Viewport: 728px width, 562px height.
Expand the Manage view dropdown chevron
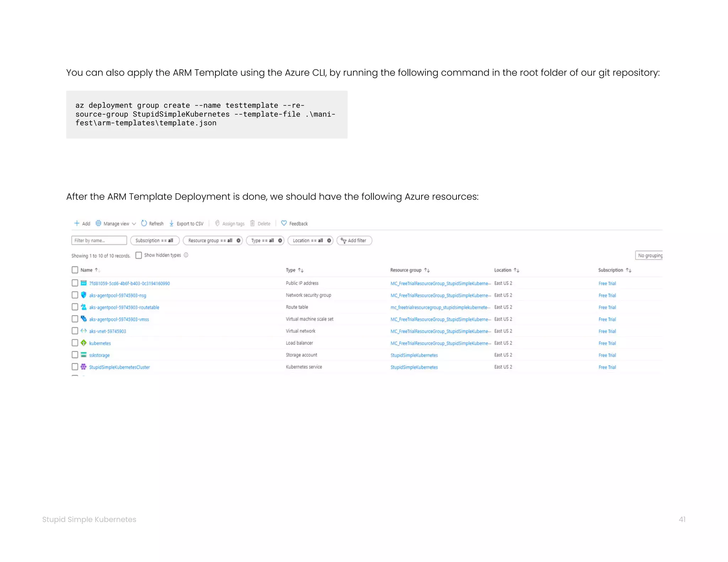pyautogui.click(x=134, y=224)
